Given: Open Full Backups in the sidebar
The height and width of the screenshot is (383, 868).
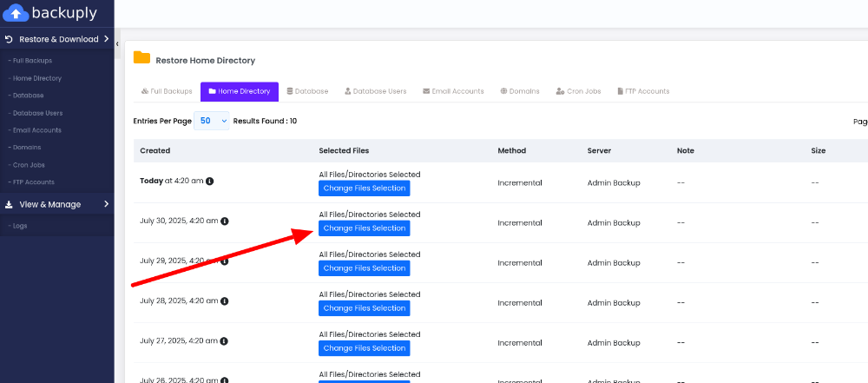Looking at the screenshot, I should (x=30, y=61).
